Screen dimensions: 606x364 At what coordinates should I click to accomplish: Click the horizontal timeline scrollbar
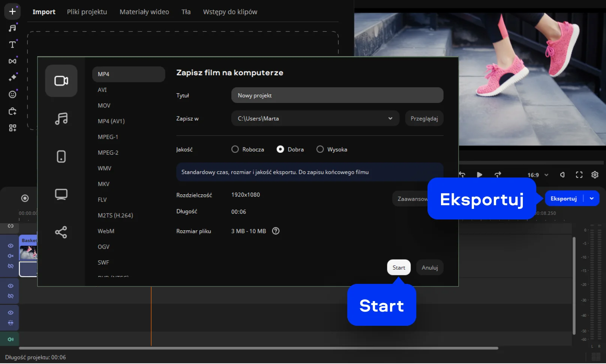point(259,348)
